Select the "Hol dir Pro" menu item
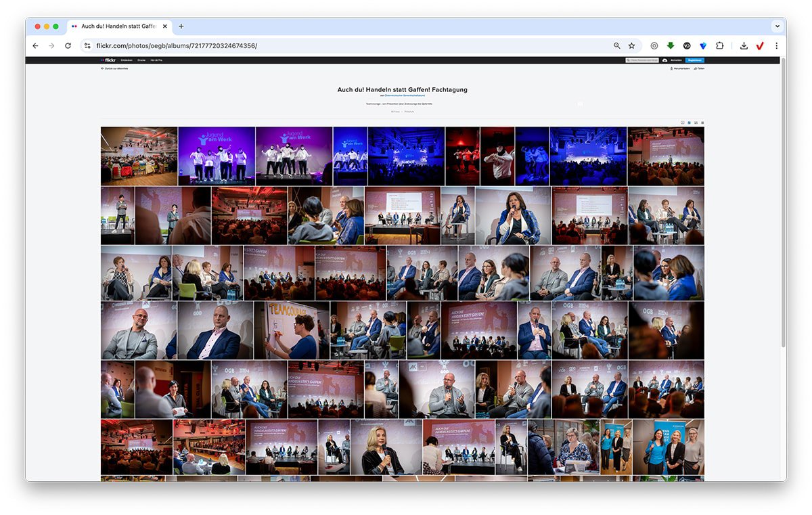812x515 pixels. pyautogui.click(x=156, y=60)
